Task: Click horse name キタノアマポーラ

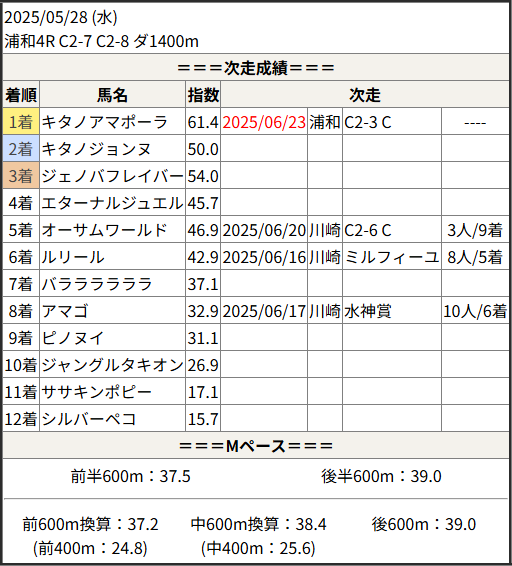Action: tap(104, 122)
